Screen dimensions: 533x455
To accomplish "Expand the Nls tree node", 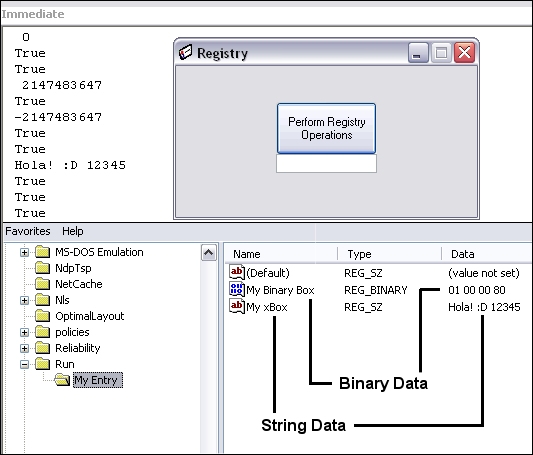I will coord(24,300).
